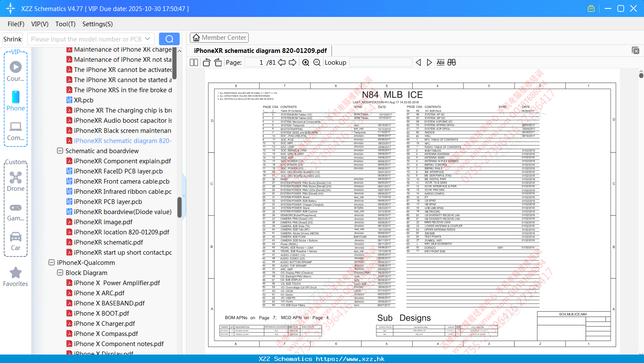The image size is (644, 363).
Task: Go to the previous page arrow
Action: coord(282,63)
